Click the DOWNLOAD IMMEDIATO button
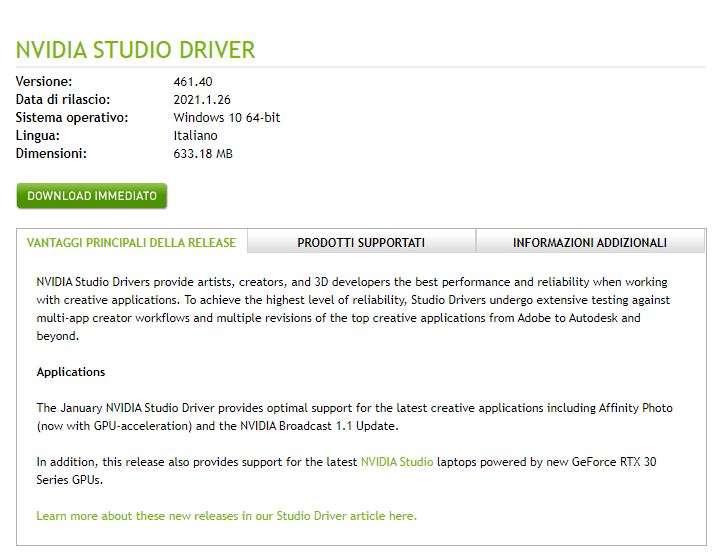725x558 pixels. coord(92,196)
